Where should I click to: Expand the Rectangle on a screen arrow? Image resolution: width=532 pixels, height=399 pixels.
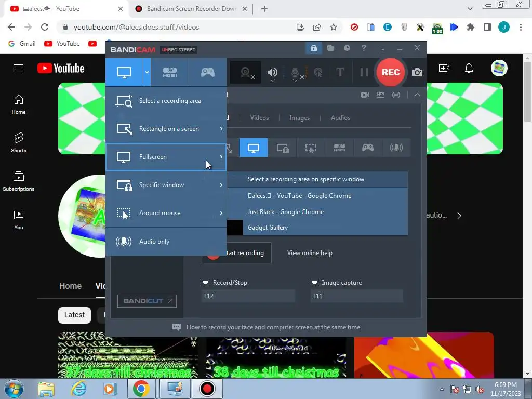pyautogui.click(x=221, y=129)
